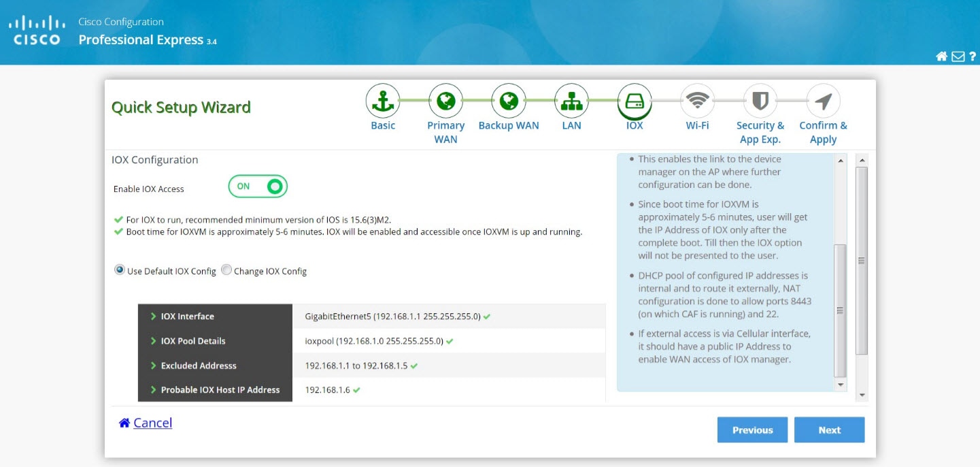Image resolution: width=980 pixels, height=467 pixels.
Task: Select Change IOX Config radio button
Action: coord(226,270)
